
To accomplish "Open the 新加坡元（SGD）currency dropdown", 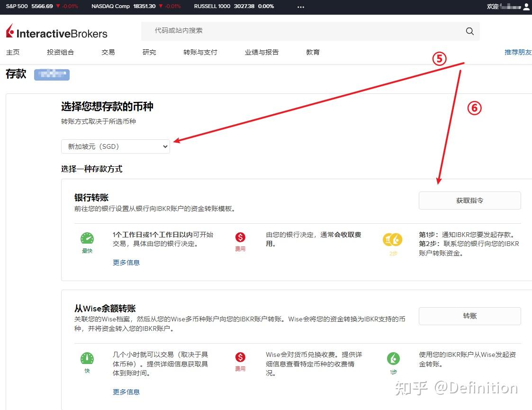I will [x=115, y=146].
